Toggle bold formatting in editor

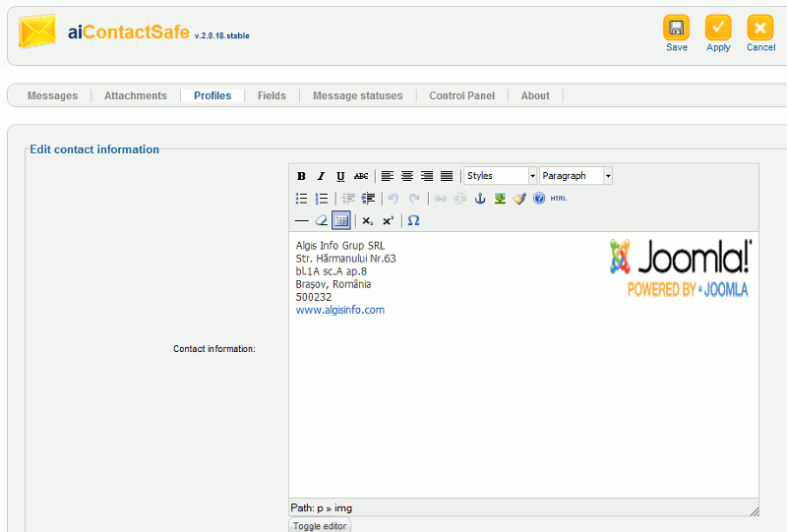tap(302, 176)
